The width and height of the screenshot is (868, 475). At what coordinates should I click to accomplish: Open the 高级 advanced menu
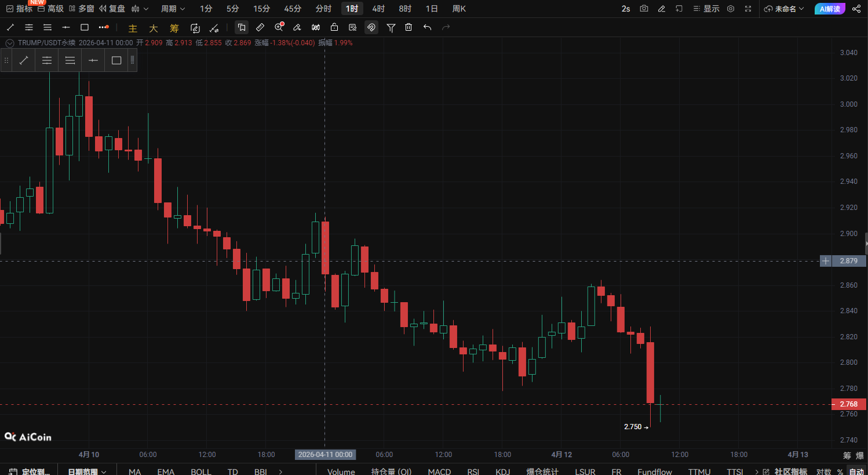pos(50,9)
